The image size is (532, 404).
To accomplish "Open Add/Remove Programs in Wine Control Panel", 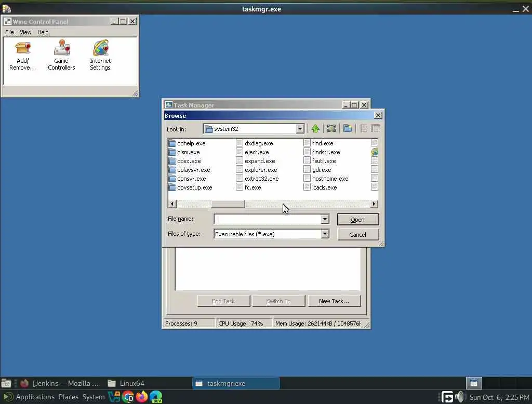I will pyautogui.click(x=23, y=56).
